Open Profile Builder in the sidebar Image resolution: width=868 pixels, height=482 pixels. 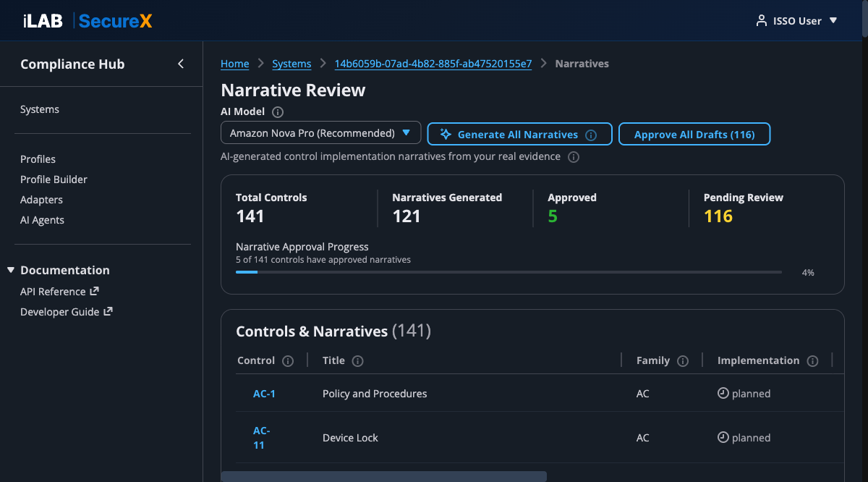[x=54, y=179]
